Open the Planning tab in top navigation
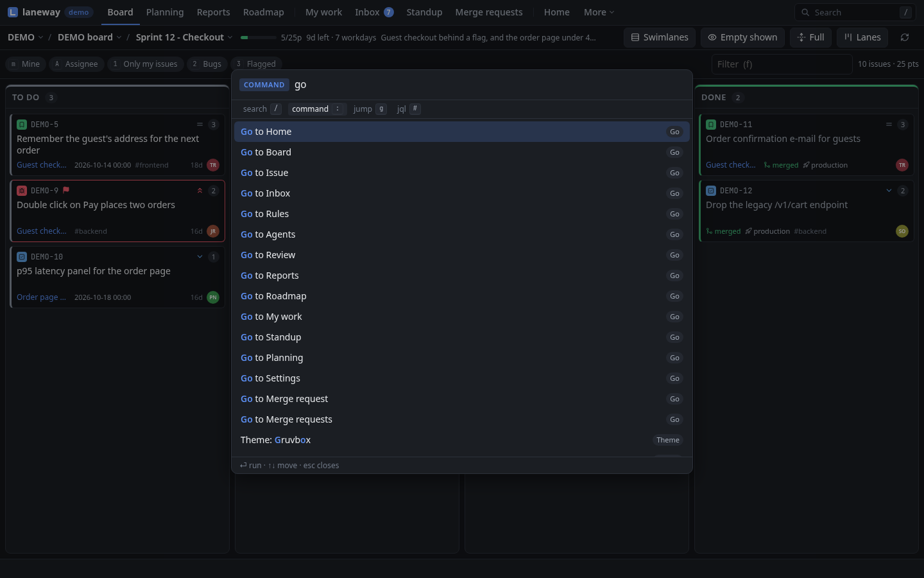The width and height of the screenshot is (924, 578). pos(165,12)
